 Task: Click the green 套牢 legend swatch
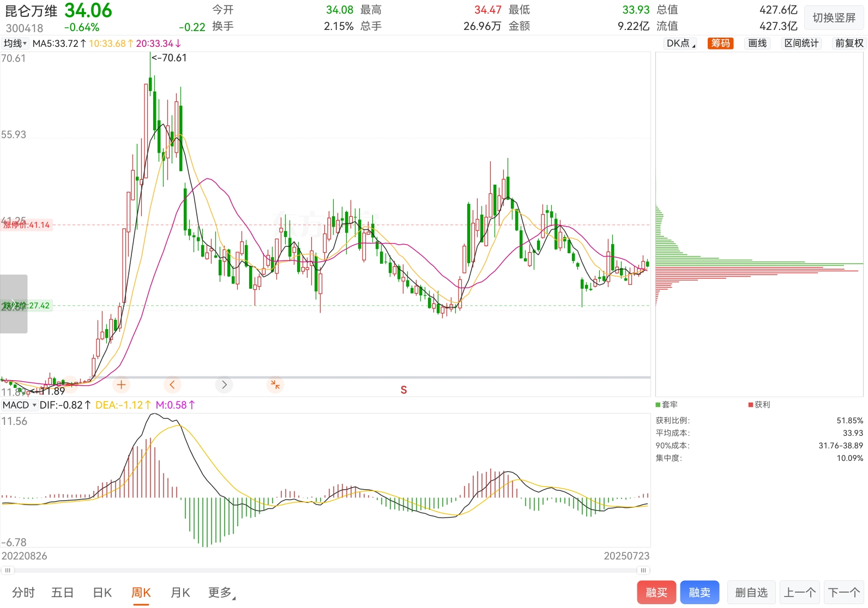pos(658,405)
